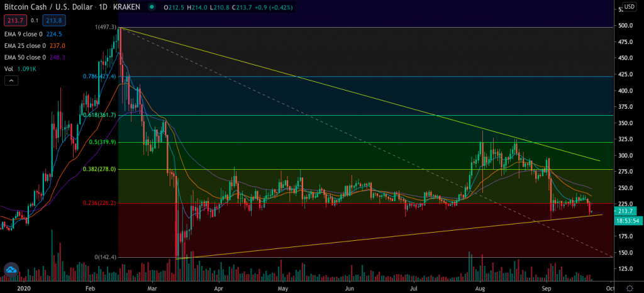
Task: Click the 0.618(361.7) Fibonacci level label
Action: point(99,115)
